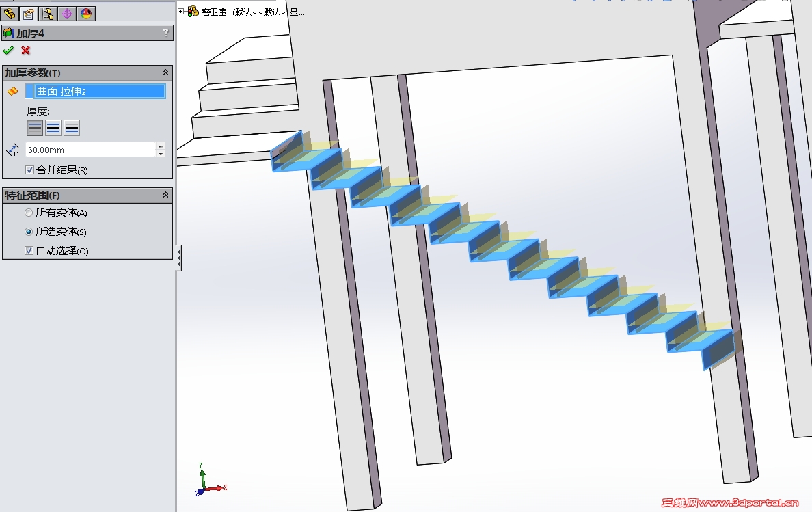This screenshot has width=812, height=512.
Task: Select the 所选实体(S) radio button
Action: [29, 232]
